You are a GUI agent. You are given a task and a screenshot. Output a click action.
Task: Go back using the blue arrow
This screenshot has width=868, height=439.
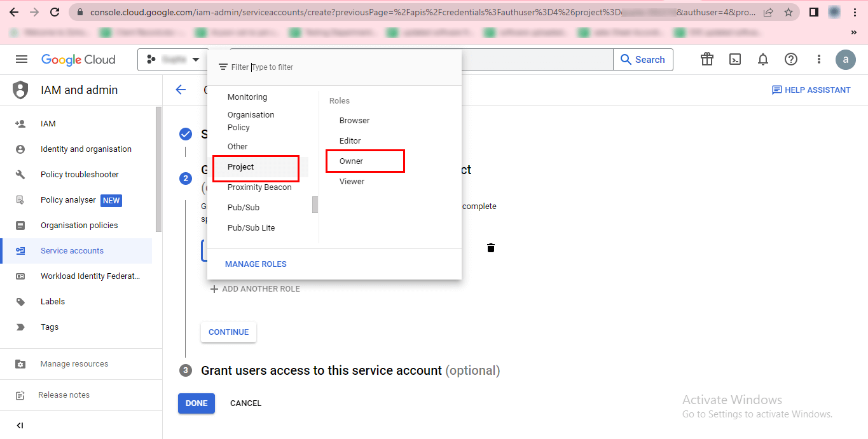coord(181,90)
